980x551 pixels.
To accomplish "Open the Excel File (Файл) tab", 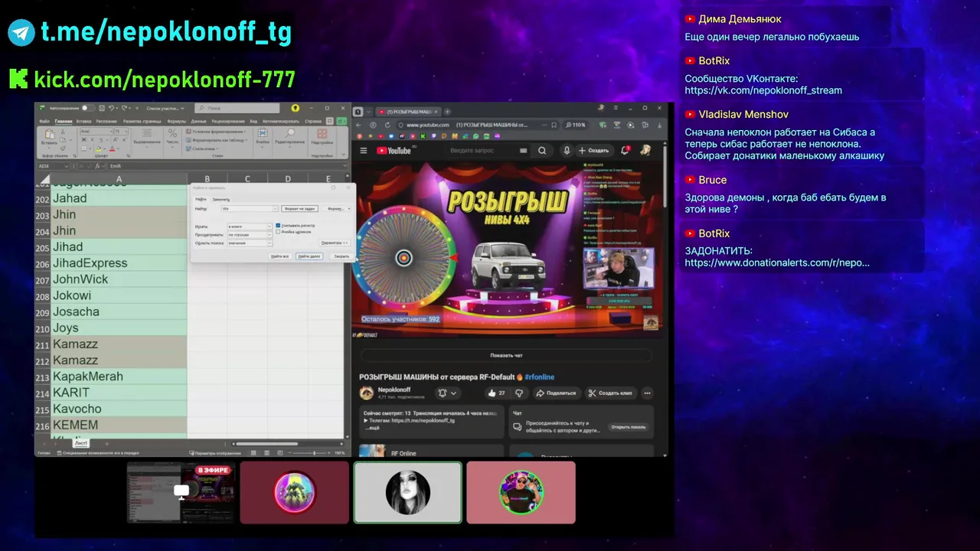I will pyautogui.click(x=44, y=122).
